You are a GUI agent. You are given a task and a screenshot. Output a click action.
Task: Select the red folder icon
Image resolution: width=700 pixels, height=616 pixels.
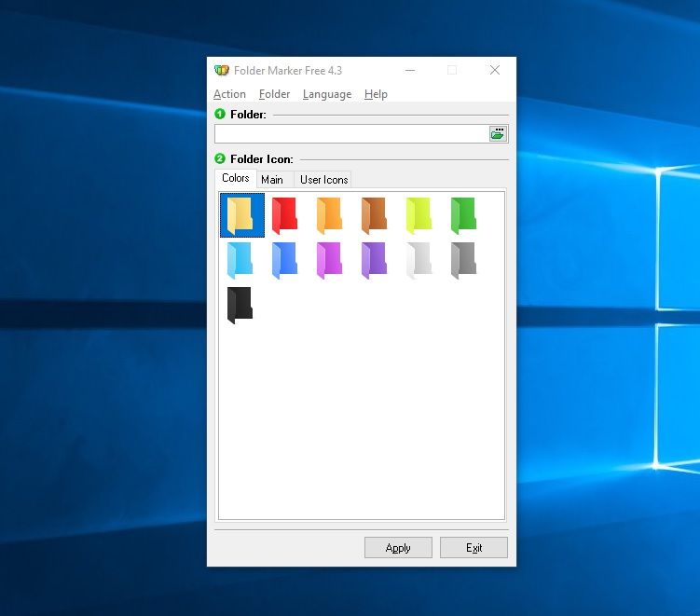pyautogui.click(x=285, y=214)
